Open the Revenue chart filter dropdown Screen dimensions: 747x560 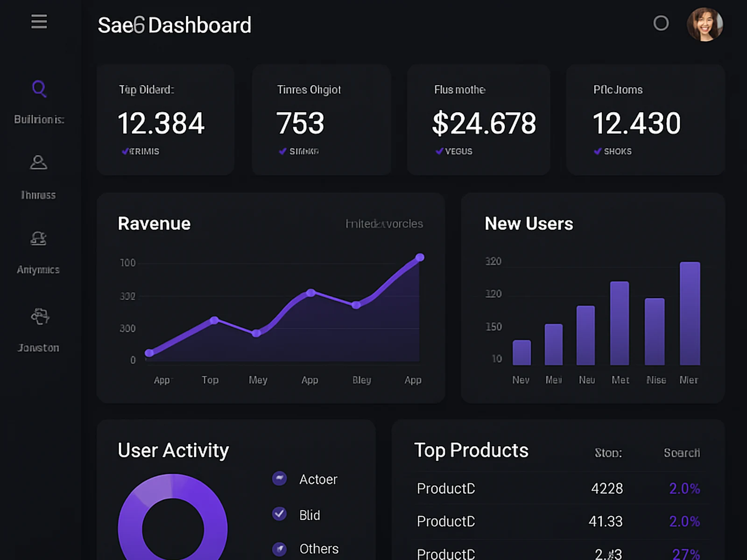click(384, 224)
